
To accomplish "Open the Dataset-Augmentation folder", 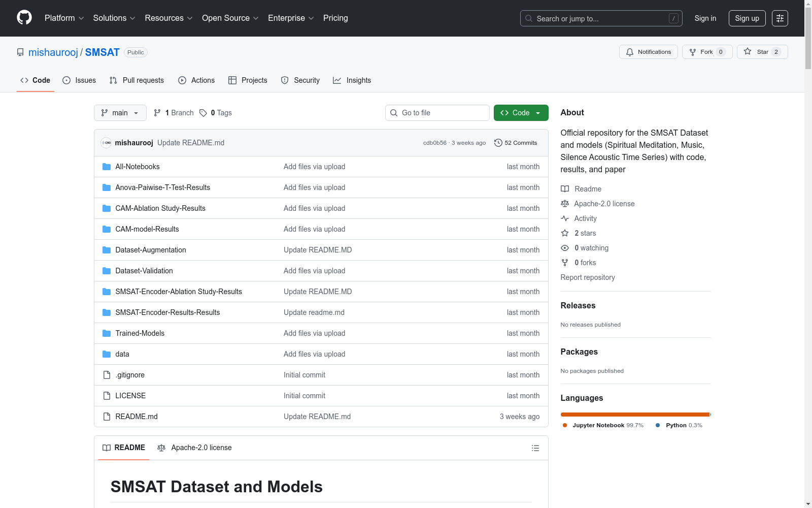I will pos(151,250).
